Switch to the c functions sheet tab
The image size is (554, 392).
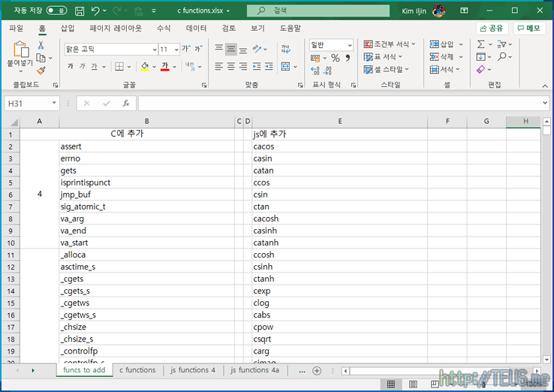pyautogui.click(x=137, y=370)
